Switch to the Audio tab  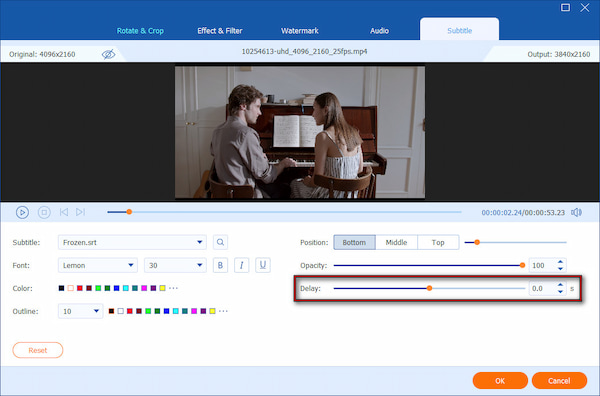point(379,31)
